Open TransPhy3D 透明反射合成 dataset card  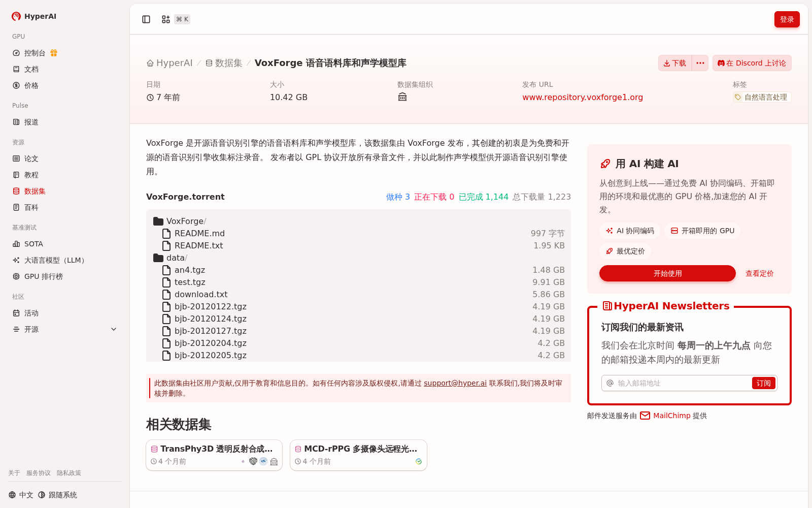pos(214,455)
